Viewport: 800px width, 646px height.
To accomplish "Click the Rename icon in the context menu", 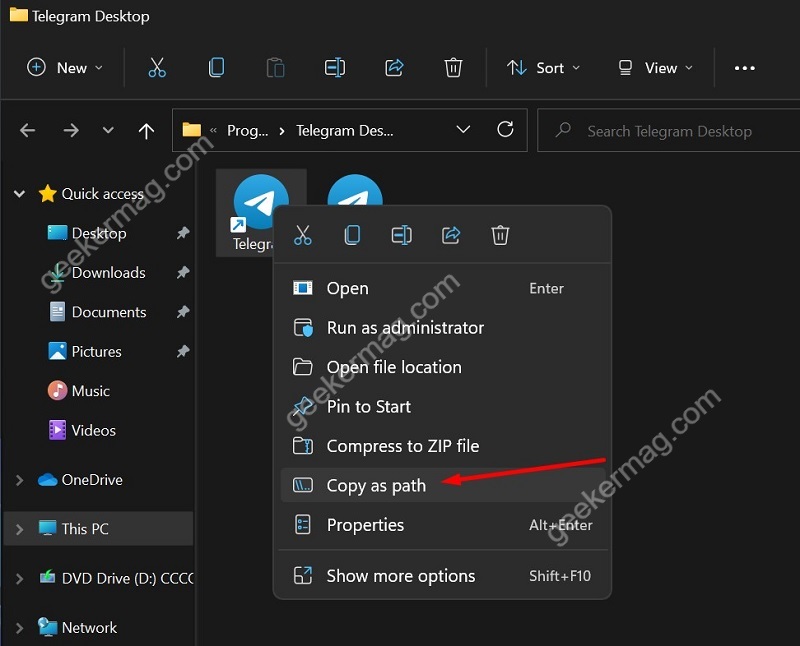I will click(402, 235).
